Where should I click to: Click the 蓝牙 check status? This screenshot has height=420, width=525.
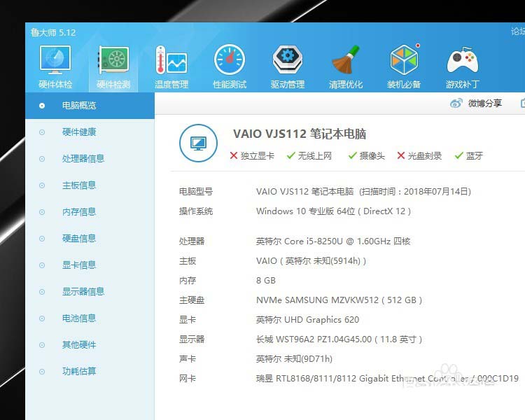tap(469, 155)
